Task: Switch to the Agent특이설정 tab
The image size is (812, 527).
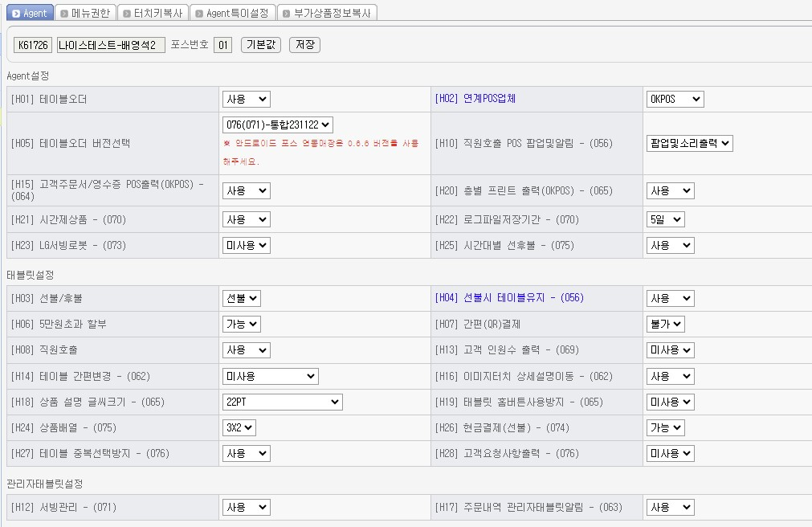Action: (231, 13)
